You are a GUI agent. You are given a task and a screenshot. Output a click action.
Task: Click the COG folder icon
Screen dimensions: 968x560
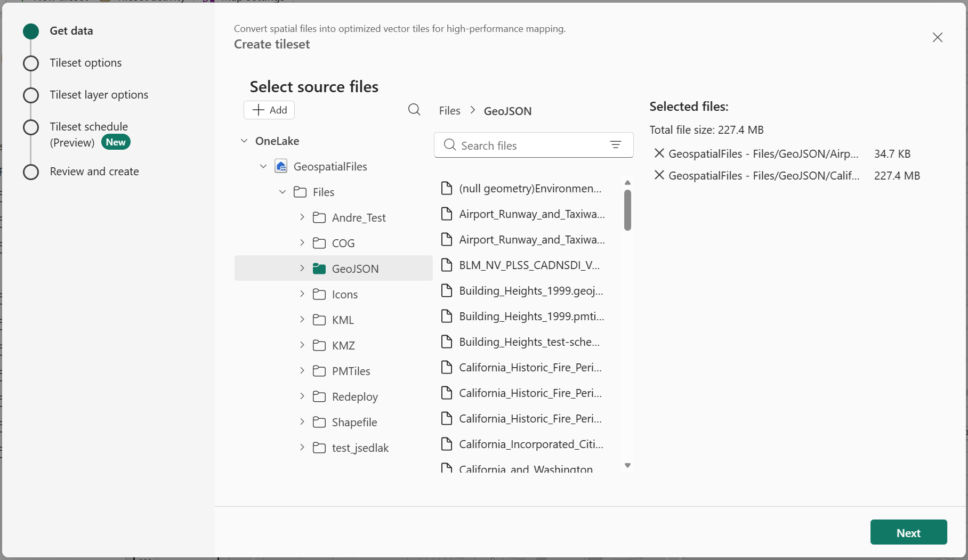point(319,243)
